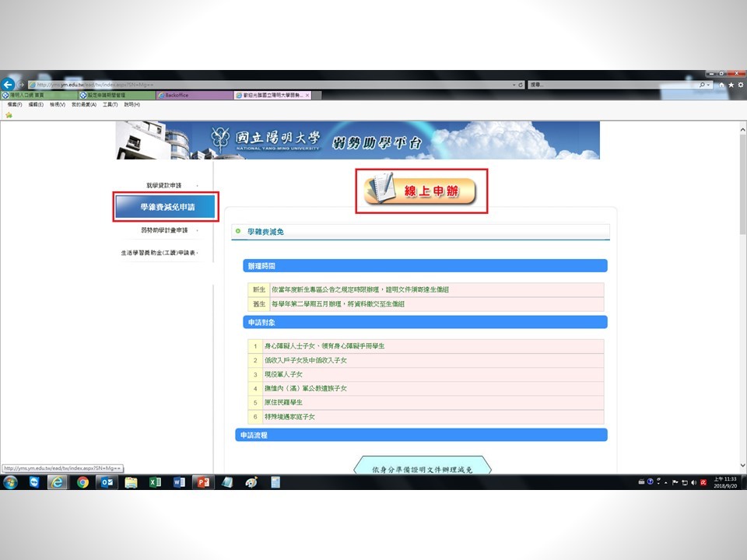Open Excel from the taskbar

click(155, 482)
